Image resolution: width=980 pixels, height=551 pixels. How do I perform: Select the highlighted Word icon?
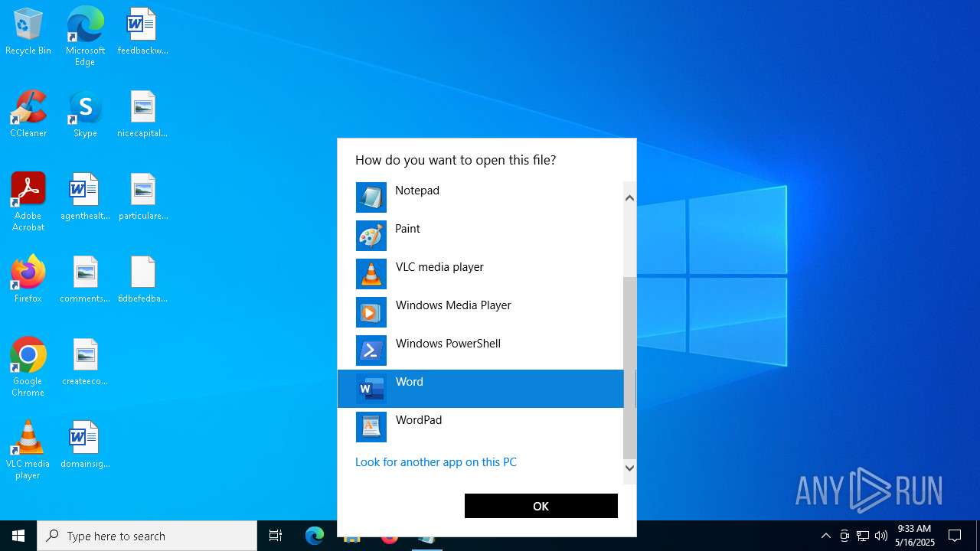pos(371,389)
